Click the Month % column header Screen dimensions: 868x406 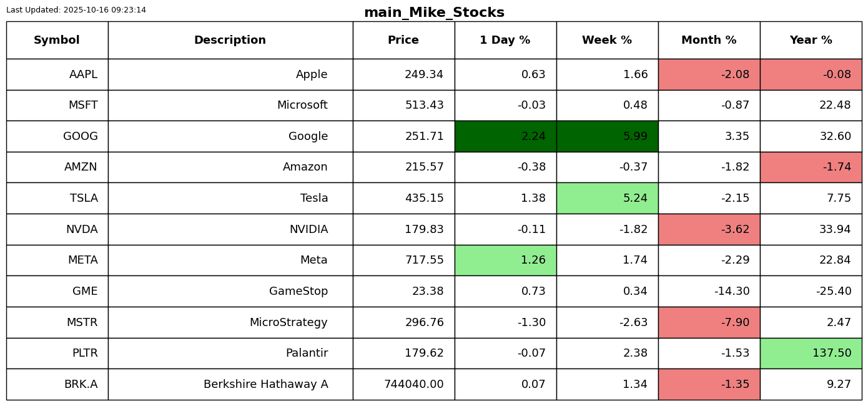point(709,41)
